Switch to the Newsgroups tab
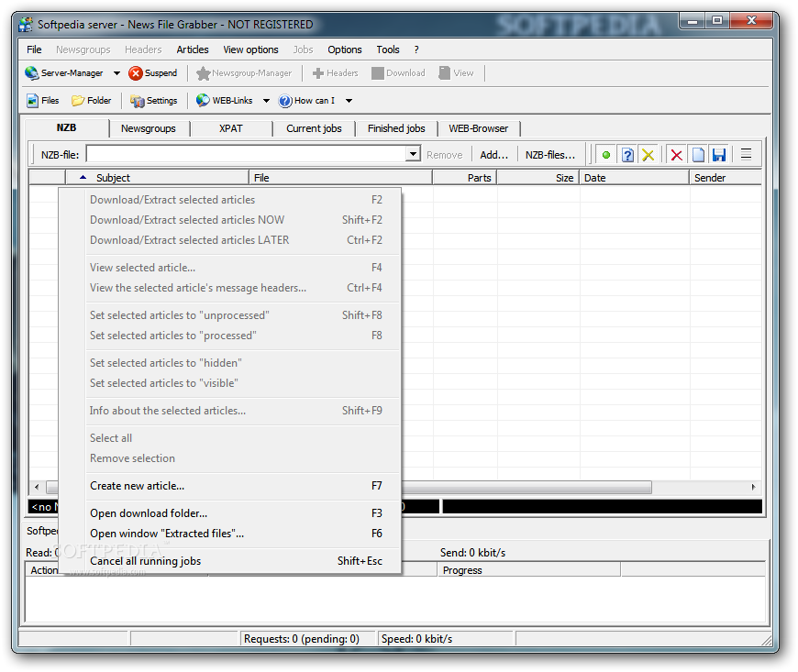Image resolution: width=798 pixels, height=672 pixels. click(148, 128)
